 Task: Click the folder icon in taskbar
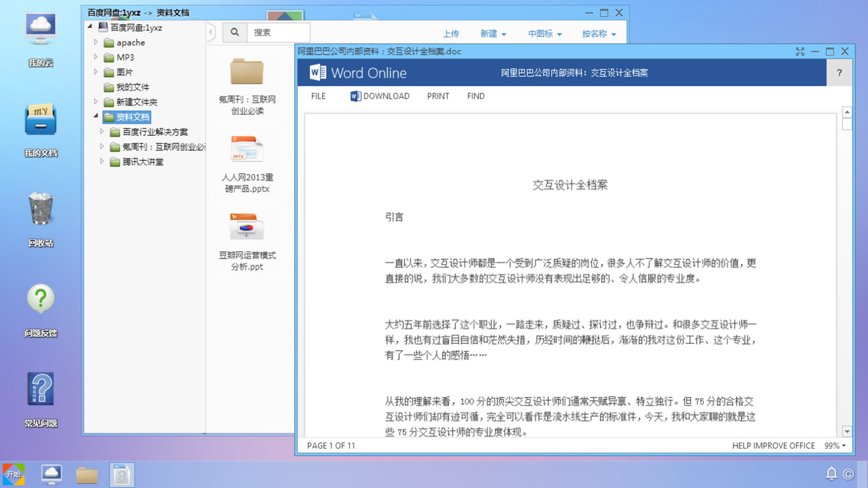tap(87, 475)
